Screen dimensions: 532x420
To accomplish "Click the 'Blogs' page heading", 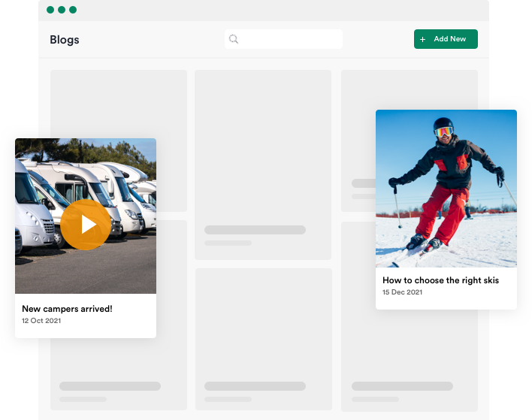I will pos(65,40).
